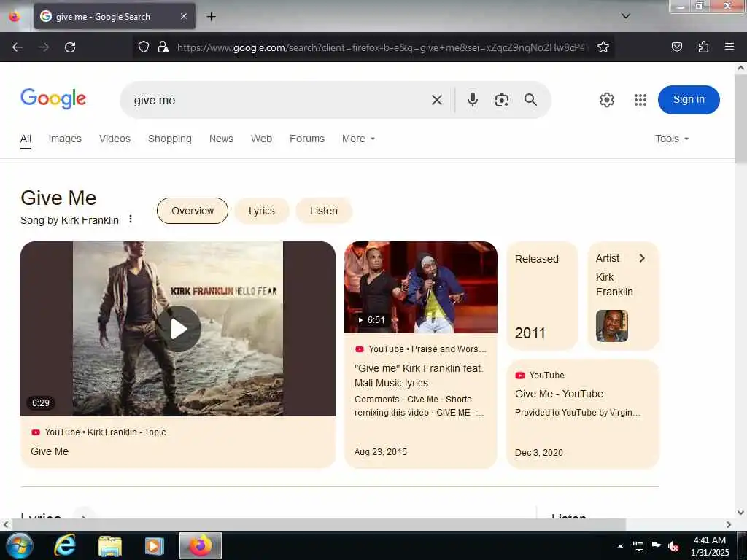
Task: Focus the 'give me' search input field
Action: 276,100
